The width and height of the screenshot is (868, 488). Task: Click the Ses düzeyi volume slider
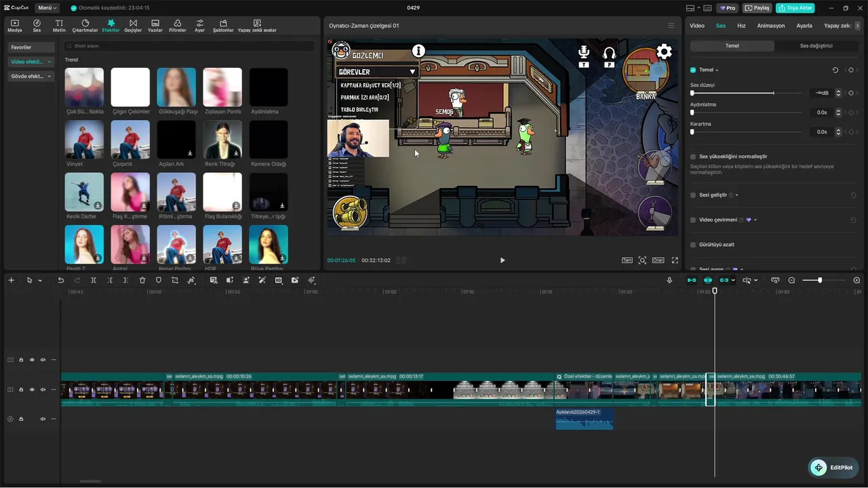pyautogui.click(x=747, y=93)
